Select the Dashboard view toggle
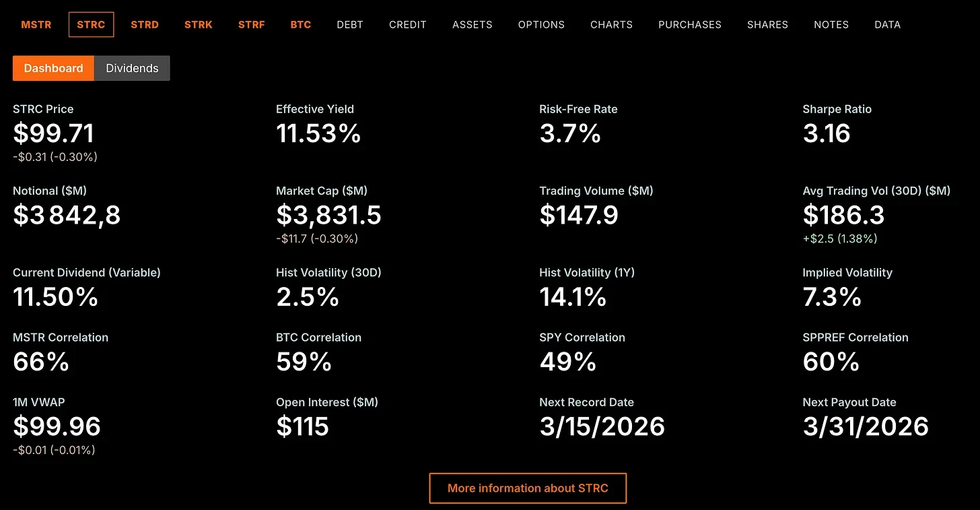 pos(53,68)
